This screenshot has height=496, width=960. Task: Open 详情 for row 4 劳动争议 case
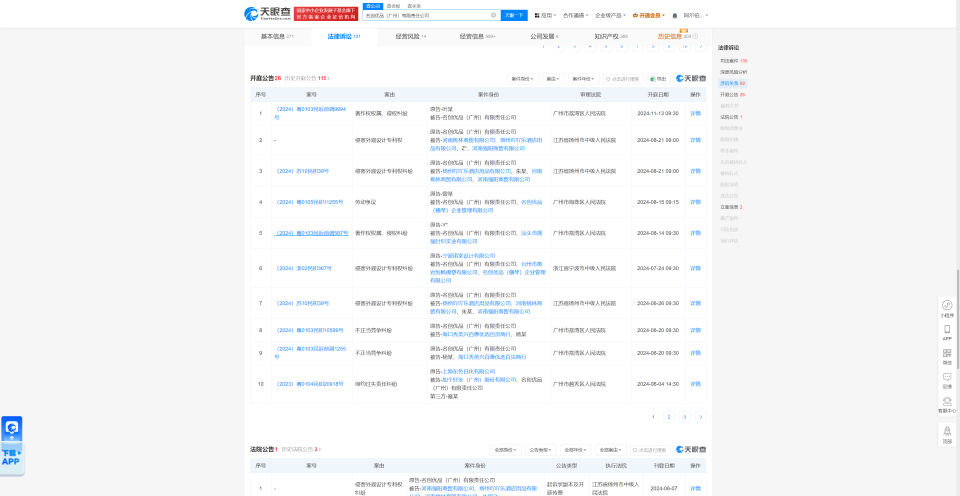click(696, 202)
